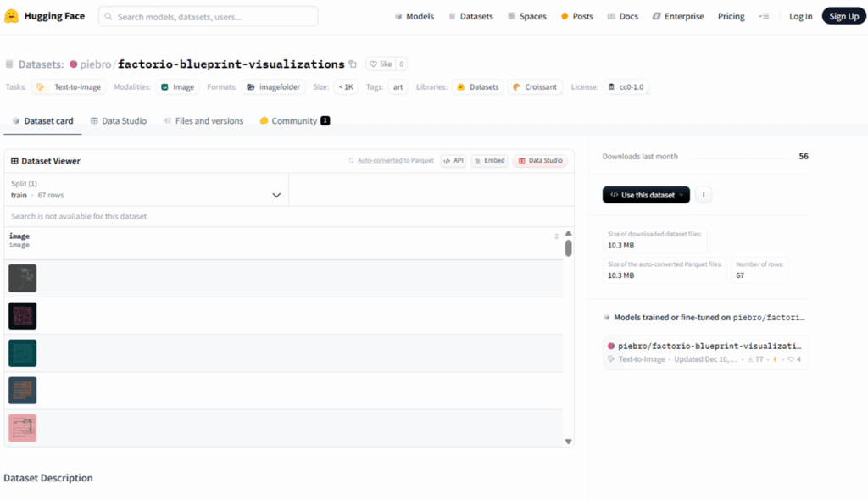
Task: Sort the image column using the sort icon
Action: tap(556, 236)
